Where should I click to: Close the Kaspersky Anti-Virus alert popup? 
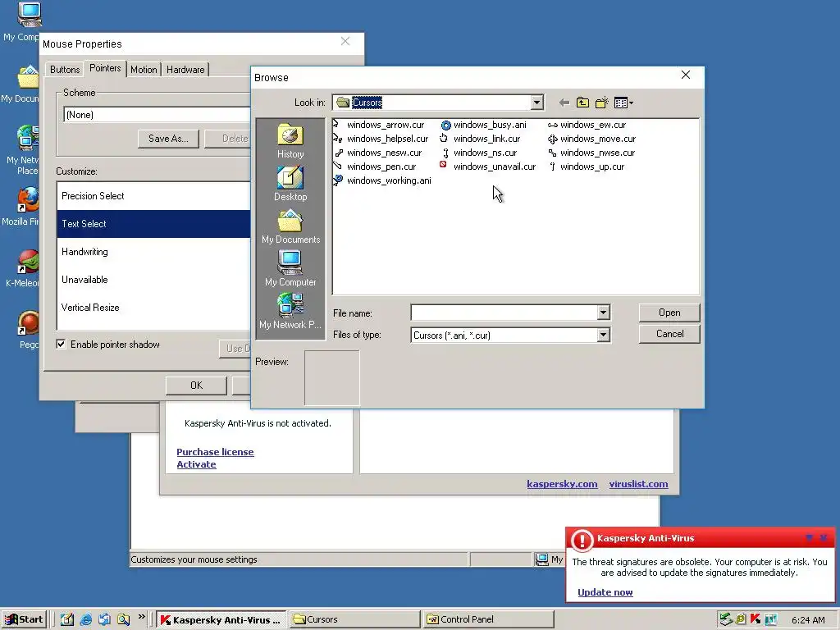point(824,538)
